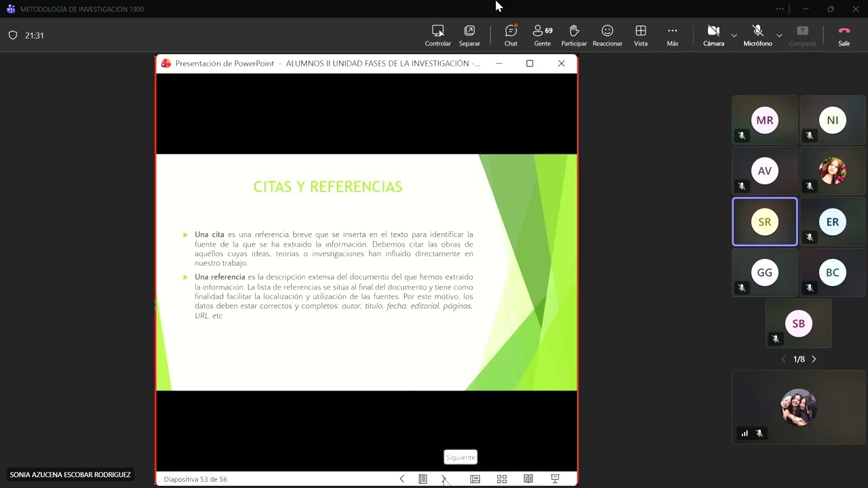Go to the previous slide

pos(401,479)
